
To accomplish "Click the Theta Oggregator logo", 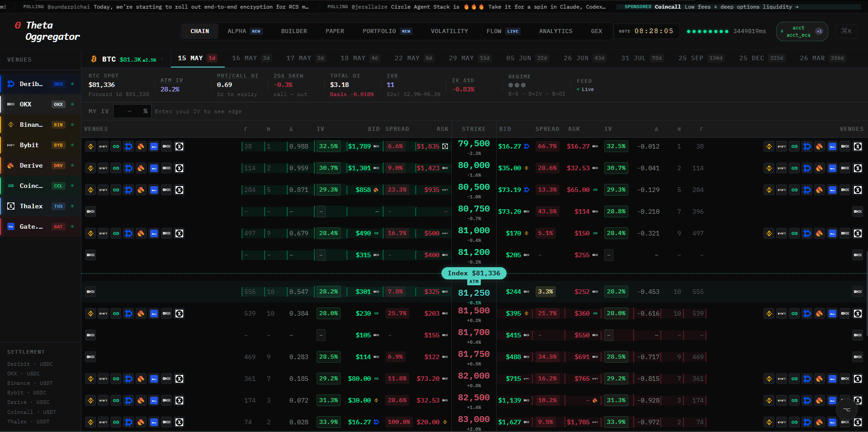I will pyautogui.click(x=47, y=31).
